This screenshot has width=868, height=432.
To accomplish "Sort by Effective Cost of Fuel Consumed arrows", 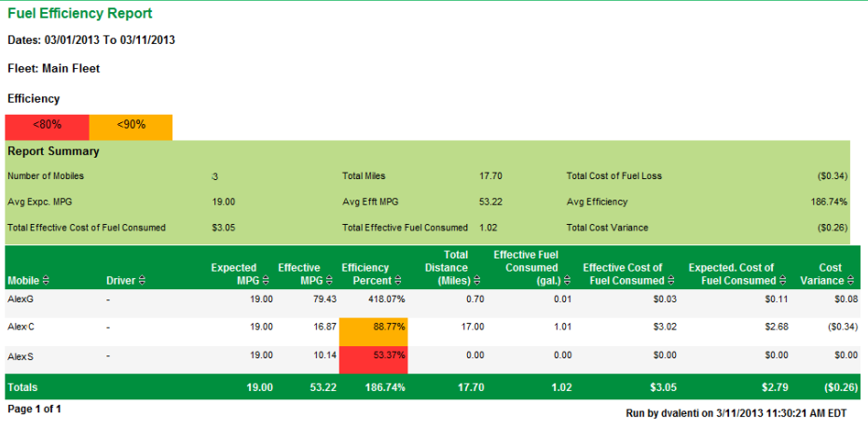I will coord(671,281).
